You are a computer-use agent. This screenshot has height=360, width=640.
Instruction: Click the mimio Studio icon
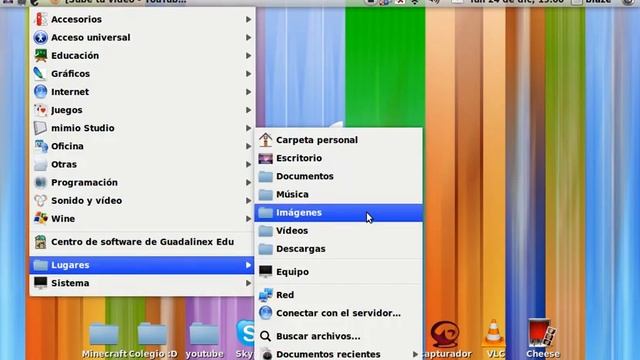click(40, 128)
